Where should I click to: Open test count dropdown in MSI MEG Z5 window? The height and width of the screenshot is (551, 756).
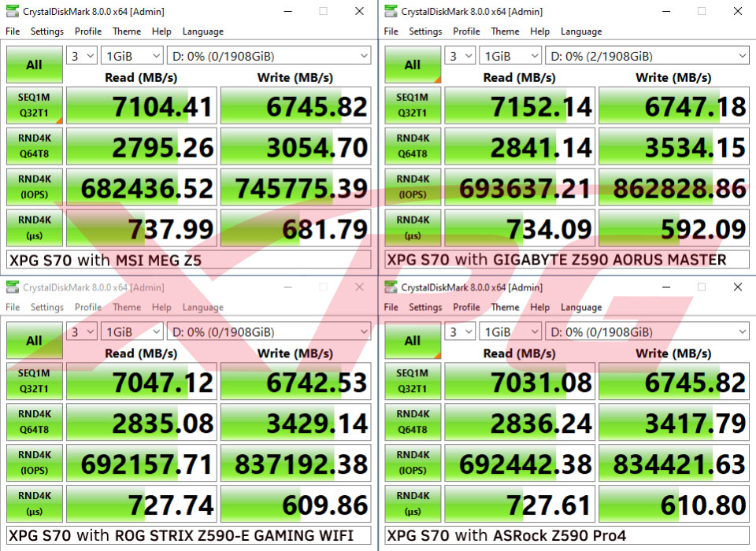click(81, 56)
